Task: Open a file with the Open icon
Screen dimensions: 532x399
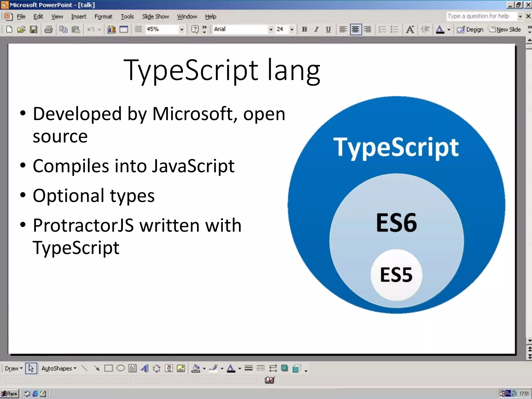Action: [21, 29]
